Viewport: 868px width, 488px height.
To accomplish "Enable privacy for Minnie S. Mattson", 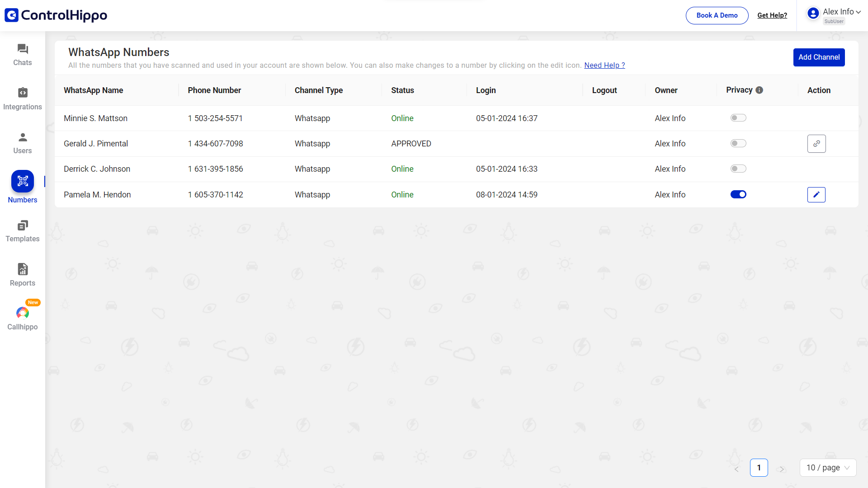I will pos(739,117).
